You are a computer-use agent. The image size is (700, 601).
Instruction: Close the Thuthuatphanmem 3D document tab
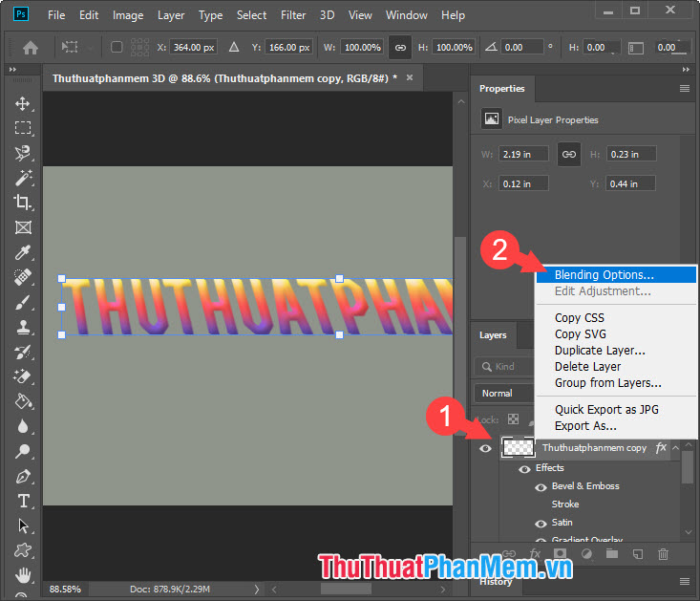tap(410, 77)
